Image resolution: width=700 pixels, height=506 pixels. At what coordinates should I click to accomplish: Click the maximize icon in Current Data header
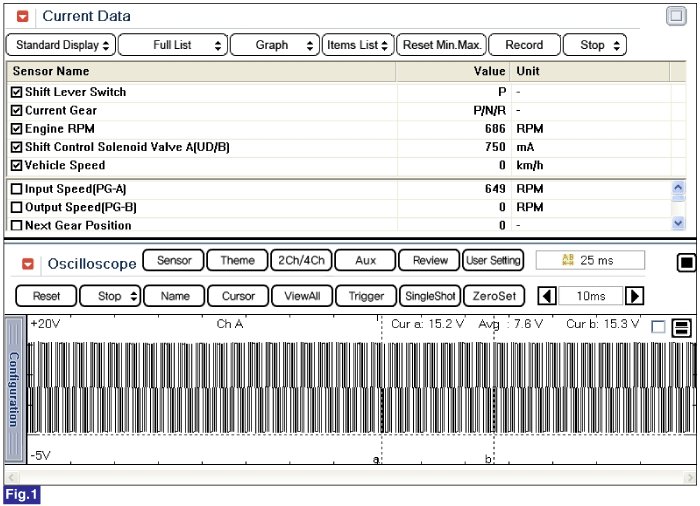[676, 16]
